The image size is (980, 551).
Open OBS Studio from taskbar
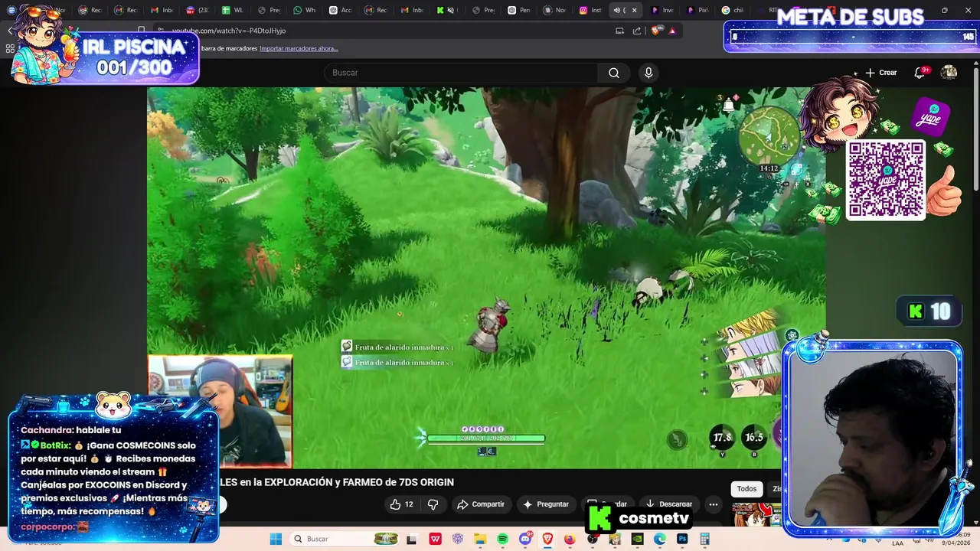(592, 539)
